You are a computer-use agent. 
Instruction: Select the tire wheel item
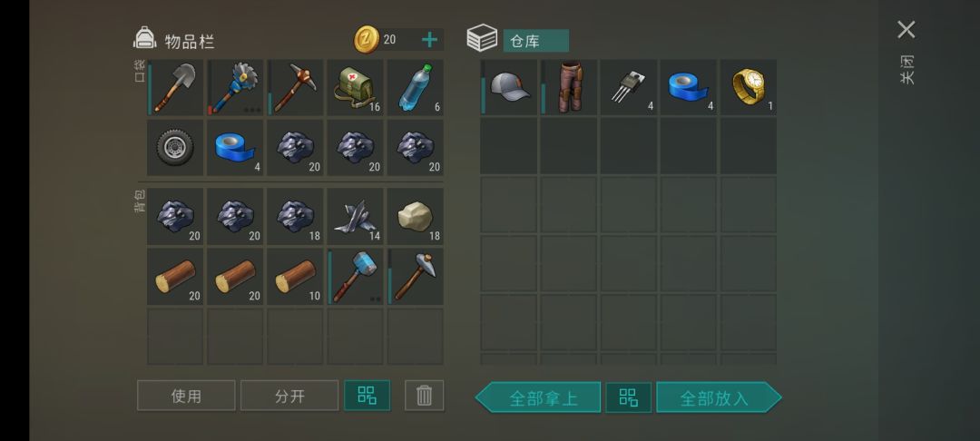click(x=175, y=147)
